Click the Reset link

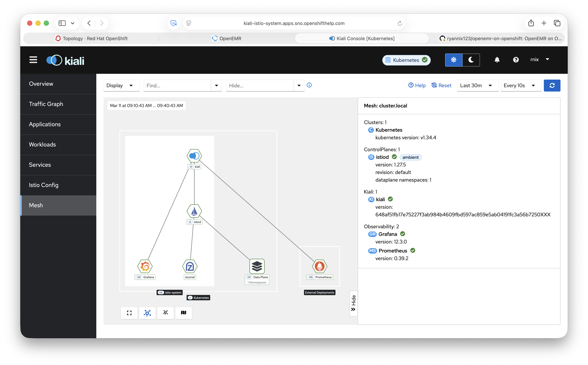441,85
